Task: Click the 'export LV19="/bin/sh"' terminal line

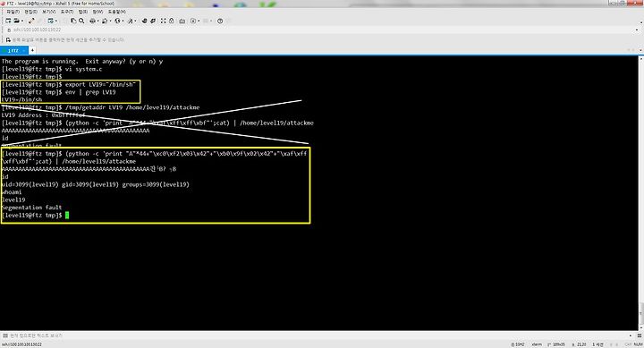Action: [69, 84]
